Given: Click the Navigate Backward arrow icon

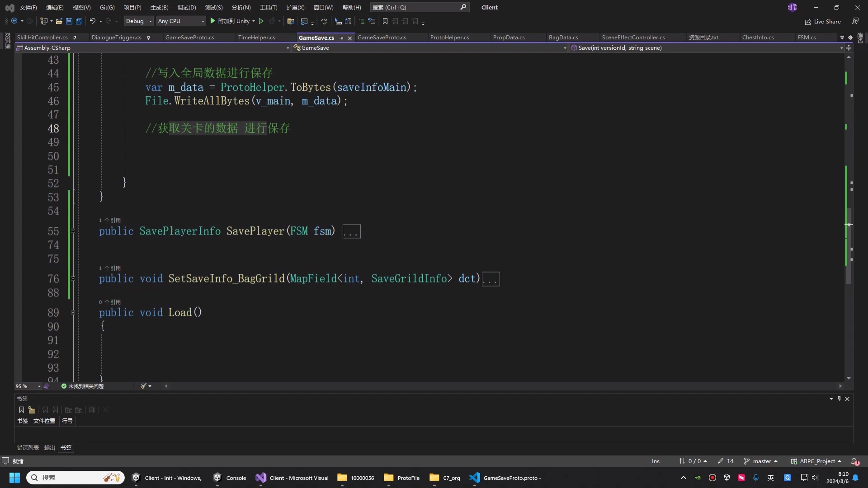Looking at the screenshot, I should 14,21.
